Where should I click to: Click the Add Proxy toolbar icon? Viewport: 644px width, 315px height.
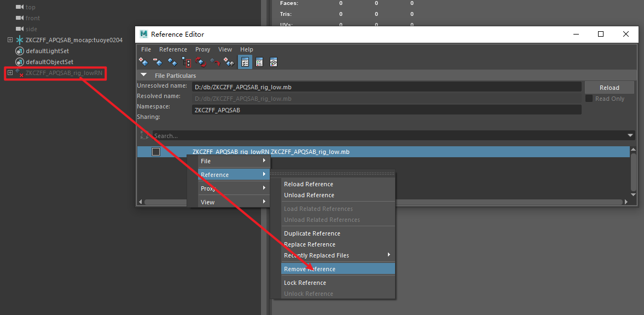pos(229,62)
